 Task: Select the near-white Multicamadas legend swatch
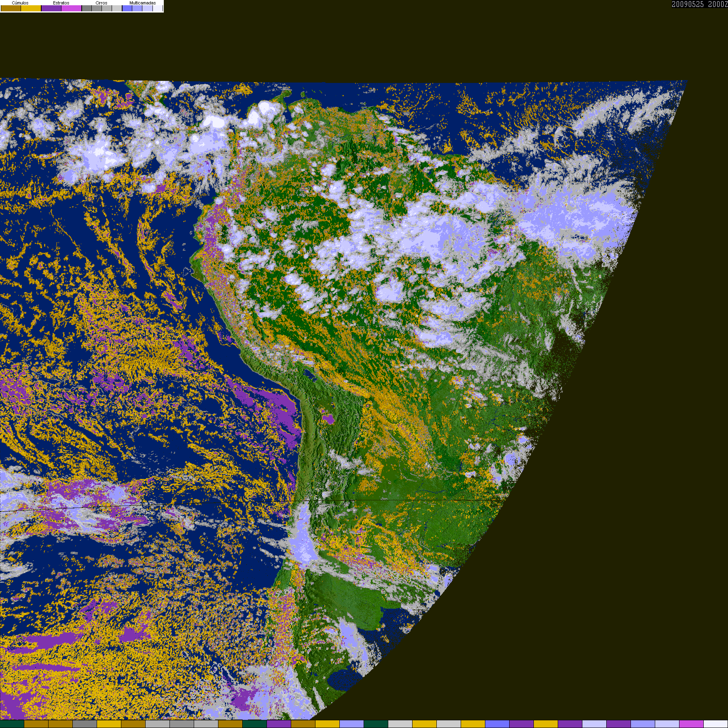click(158, 8)
